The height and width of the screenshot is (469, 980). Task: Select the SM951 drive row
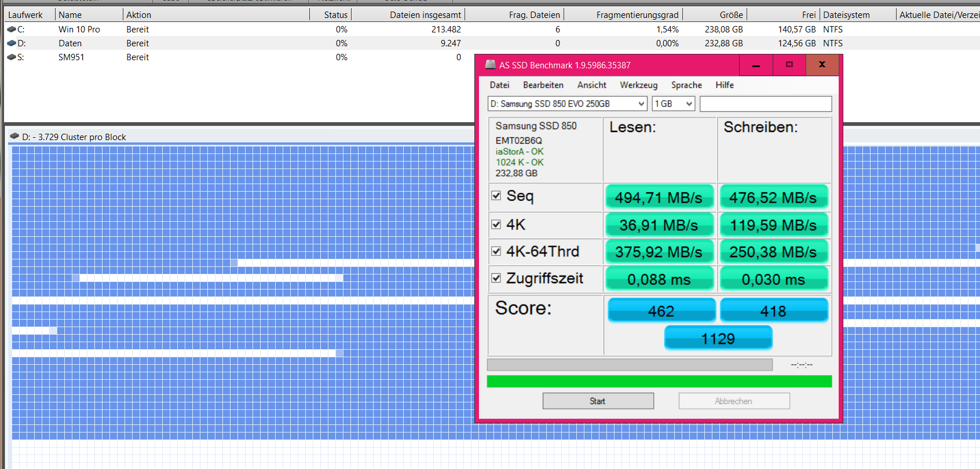(x=239, y=57)
